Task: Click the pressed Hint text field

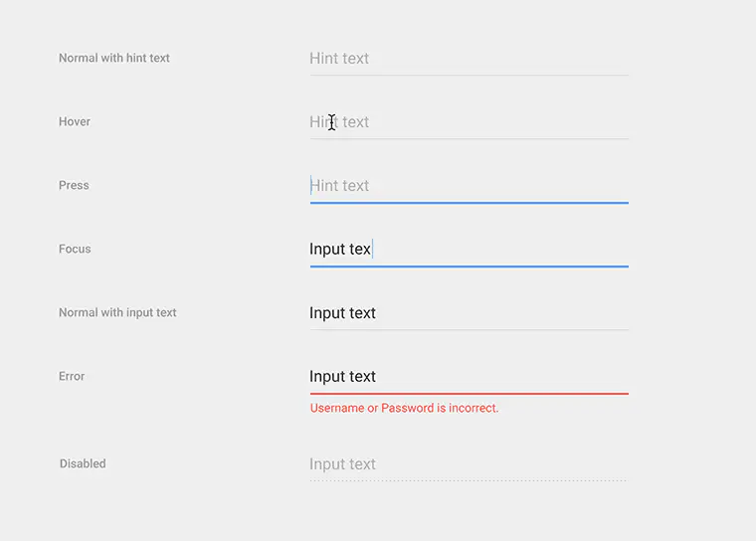Action: pos(469,186)
